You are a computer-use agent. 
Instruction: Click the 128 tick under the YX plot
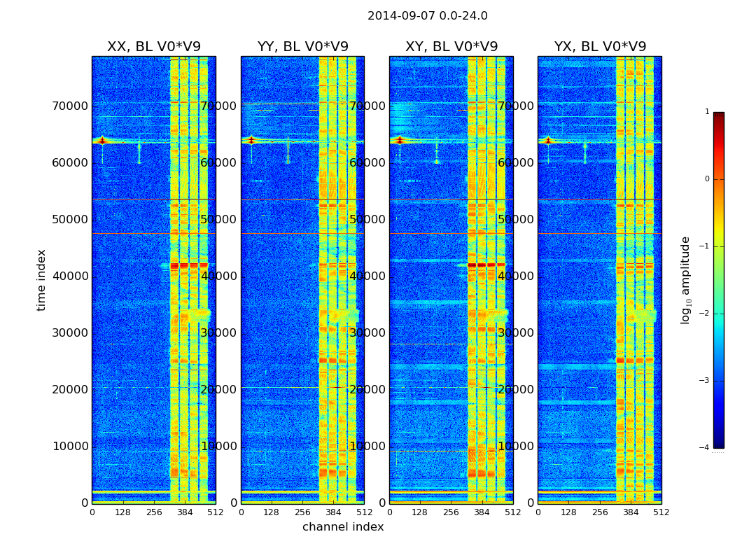[568, 512]
